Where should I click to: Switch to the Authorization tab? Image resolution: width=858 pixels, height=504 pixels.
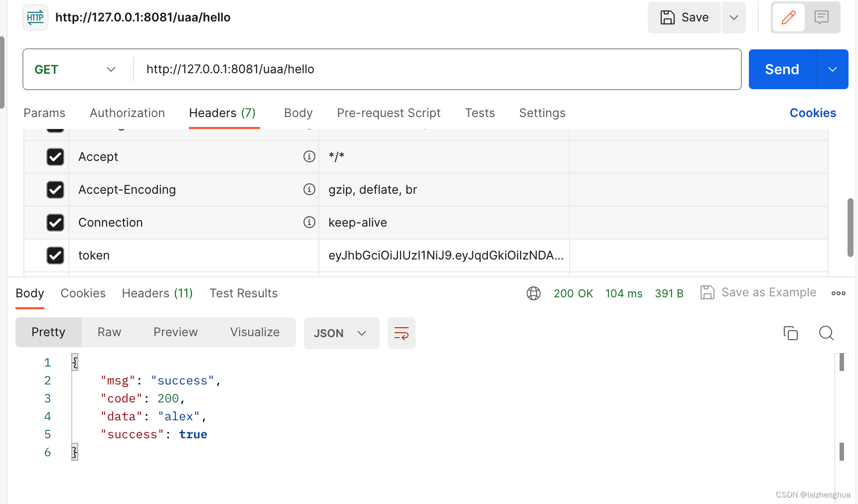pos(127,113)
